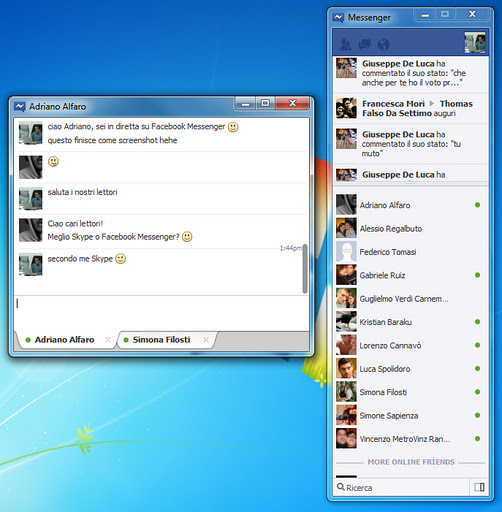
Task: Click the Ricerca search magnifier icon
Action: pos(340,487)
